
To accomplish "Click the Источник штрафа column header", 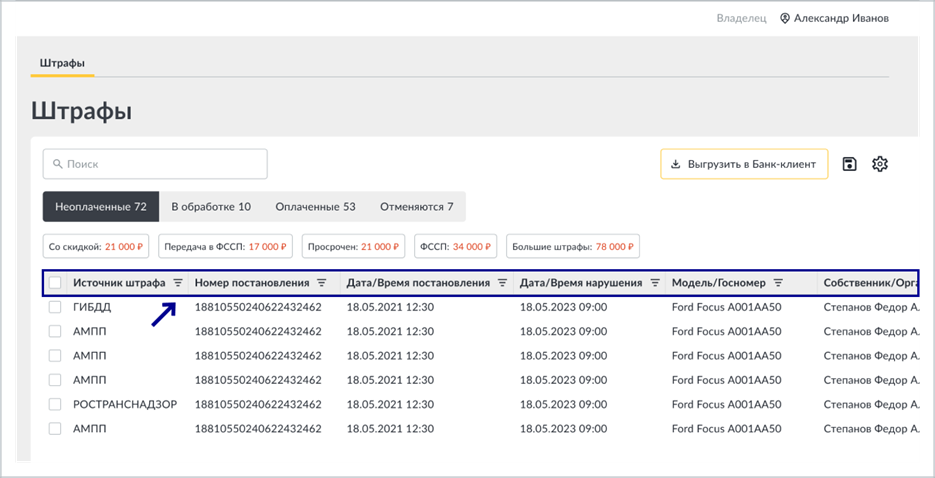I will coord(119,284).
